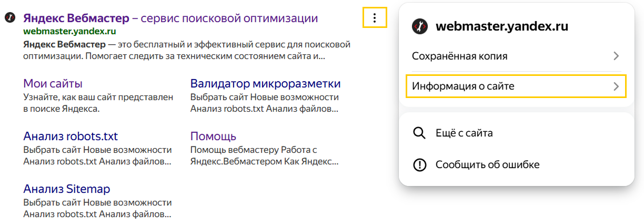
Task: Choose Сообщить об ошибке option
Action: pos(487,165)
